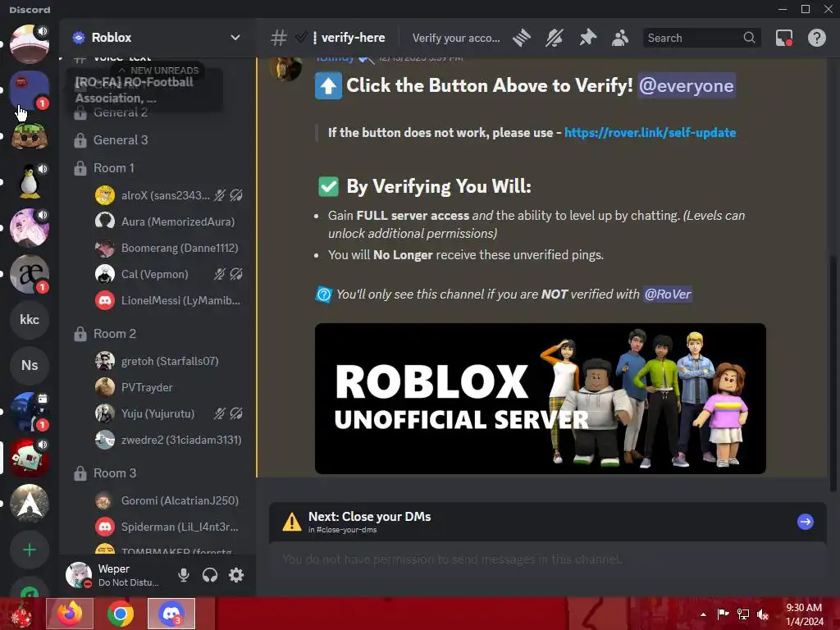Open the hovered RO-Football Association server icon
Screen dimensions: 840x630
[30, 90]
